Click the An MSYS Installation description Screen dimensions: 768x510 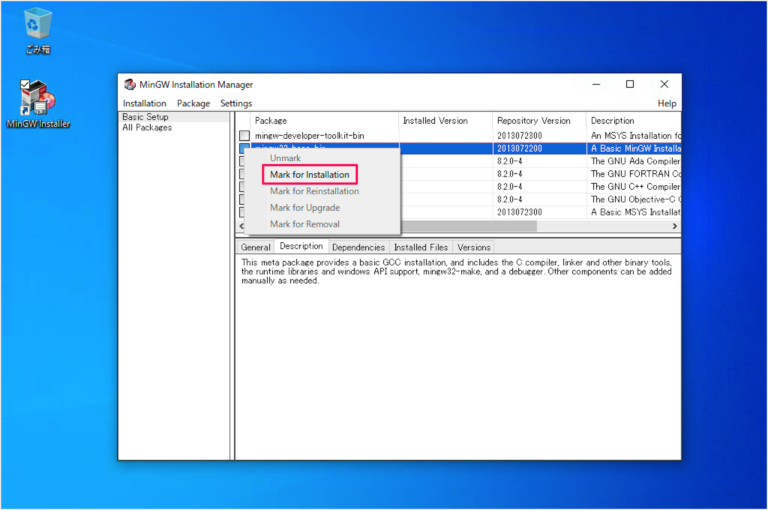pos(635,136)
